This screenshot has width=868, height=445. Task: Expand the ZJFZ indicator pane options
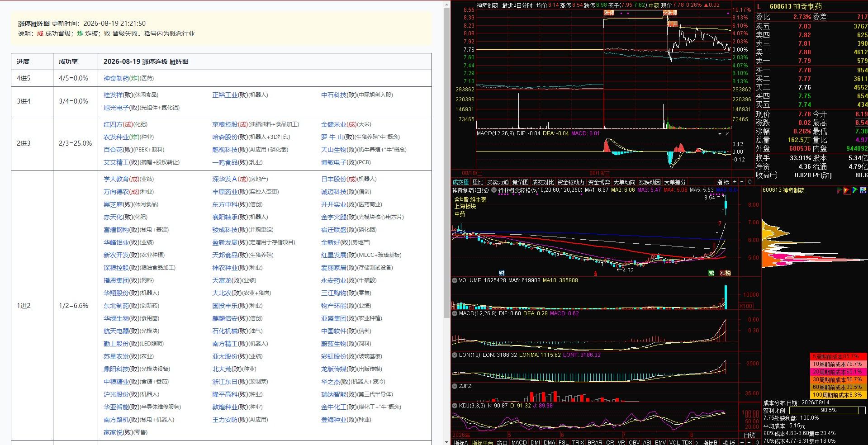click(x=455, y=386)
